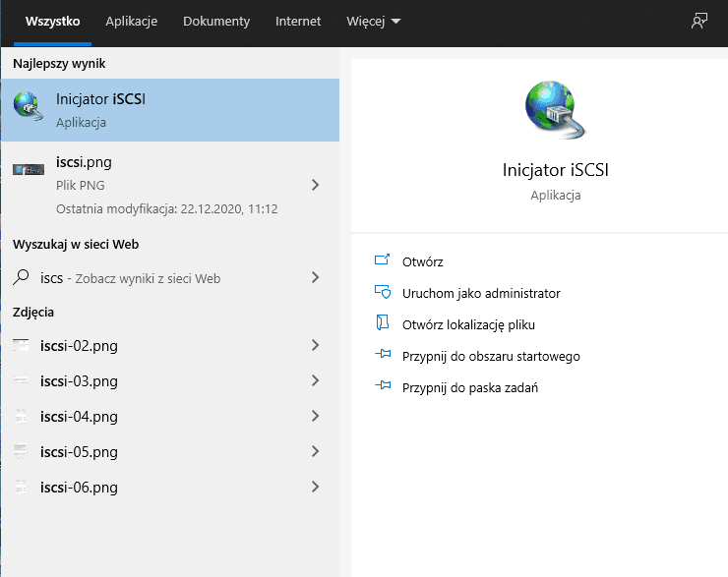Expand arrow next to iscsi-05.png
Viewport: 728px width, 577px height.
point(315,451)
